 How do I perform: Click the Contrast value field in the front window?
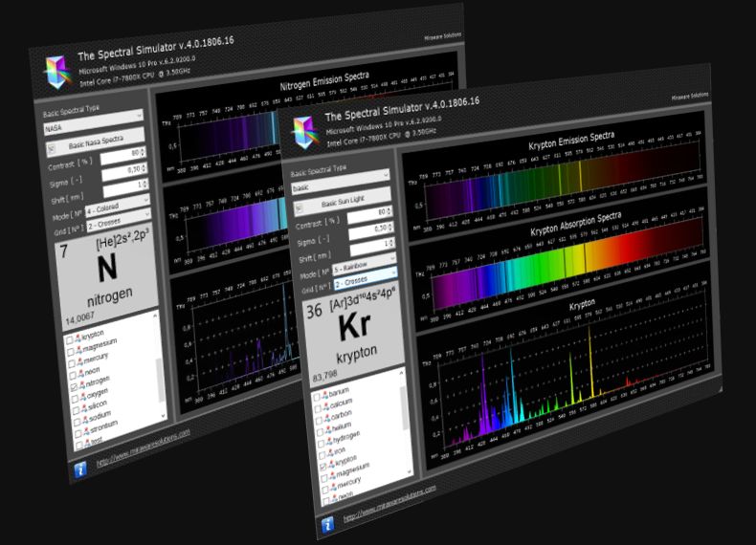(x=368, y=211)
